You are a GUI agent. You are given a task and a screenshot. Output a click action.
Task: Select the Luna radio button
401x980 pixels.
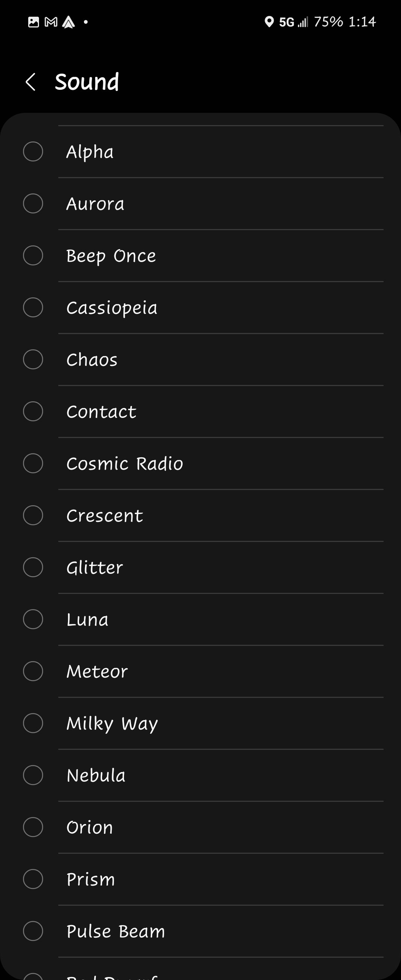point(33,619)
